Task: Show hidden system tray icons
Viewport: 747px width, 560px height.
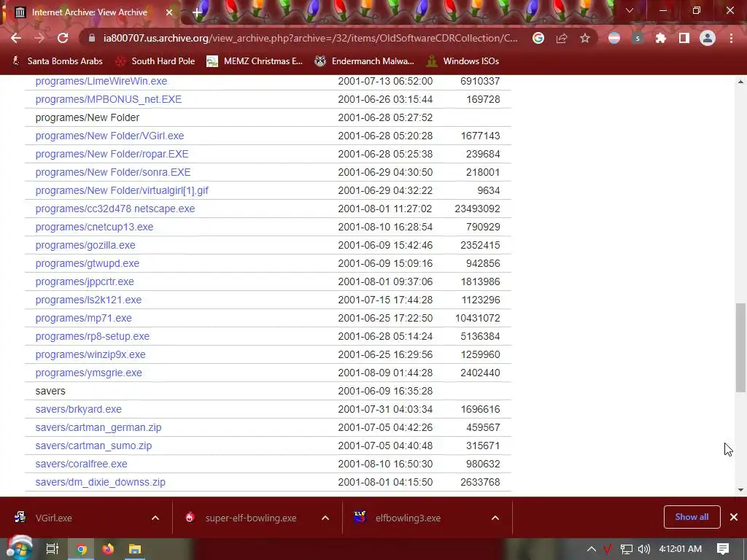Action: (x=591, y=549)
